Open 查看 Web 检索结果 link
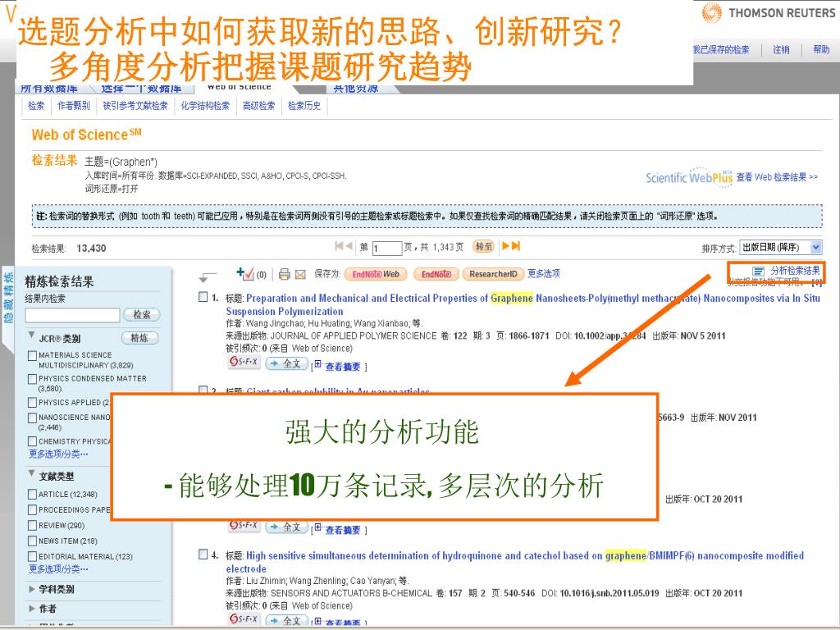Screen dimensions: 840x630 777,177
